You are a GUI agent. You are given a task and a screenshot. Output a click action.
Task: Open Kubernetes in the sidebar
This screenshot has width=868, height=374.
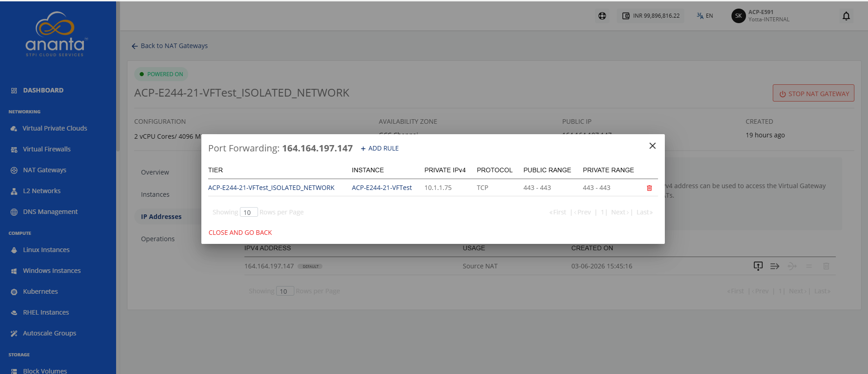pyautogui.click(x=40, y=291)
